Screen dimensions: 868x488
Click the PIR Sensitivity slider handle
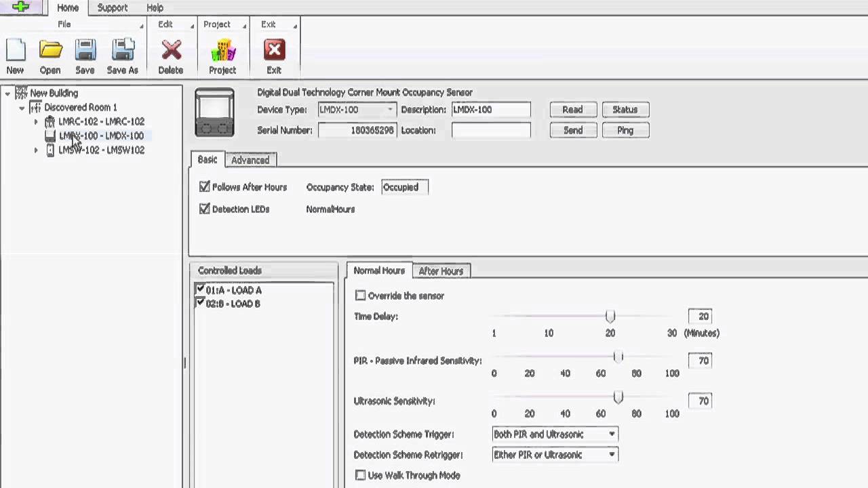click(618, 357)
